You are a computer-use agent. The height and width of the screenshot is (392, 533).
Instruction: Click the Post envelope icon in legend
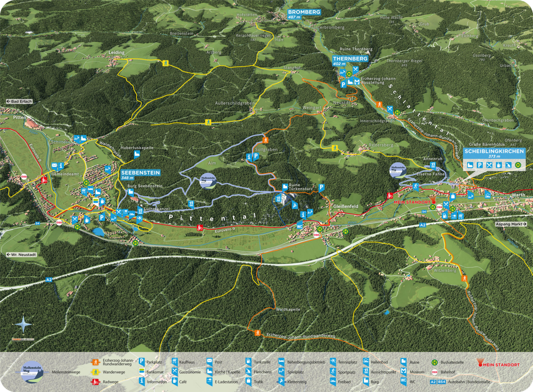pyautogui.click(x=210, y=362)
